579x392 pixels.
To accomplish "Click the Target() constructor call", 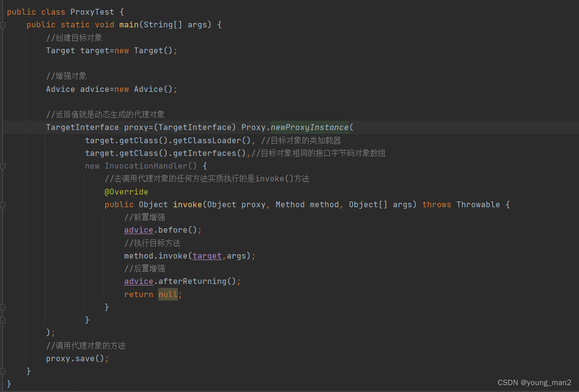I will tap(153, 50).
